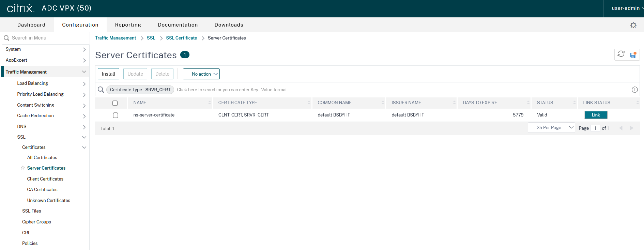Screen dimensions: 644x250
Task: Open the 25 Per Page dropdown
Action: 551,128
